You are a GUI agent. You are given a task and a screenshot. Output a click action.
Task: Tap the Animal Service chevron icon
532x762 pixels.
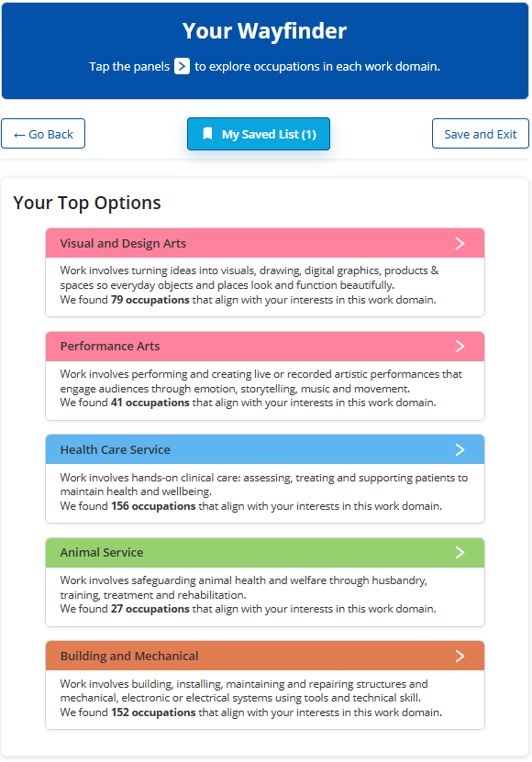[460, 552]
